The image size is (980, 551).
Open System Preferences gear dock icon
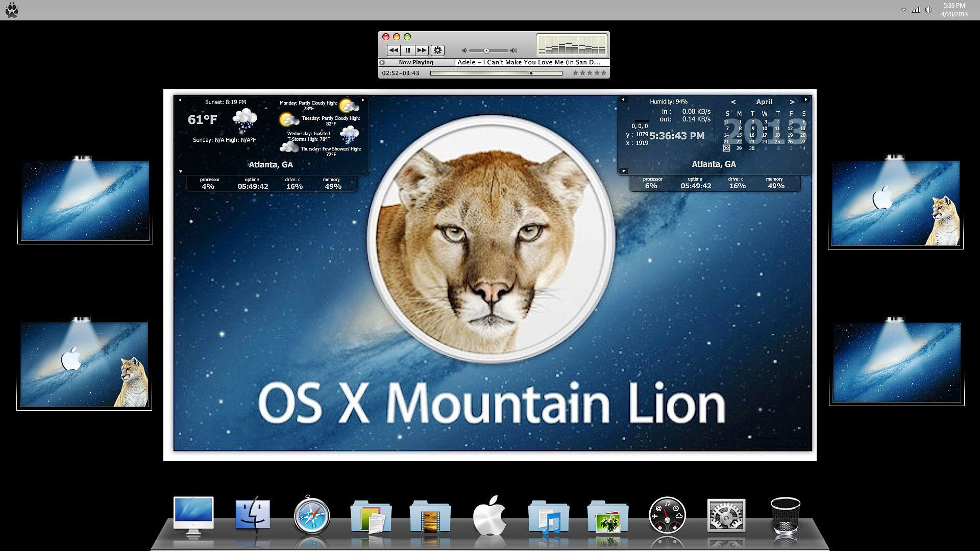726,516
